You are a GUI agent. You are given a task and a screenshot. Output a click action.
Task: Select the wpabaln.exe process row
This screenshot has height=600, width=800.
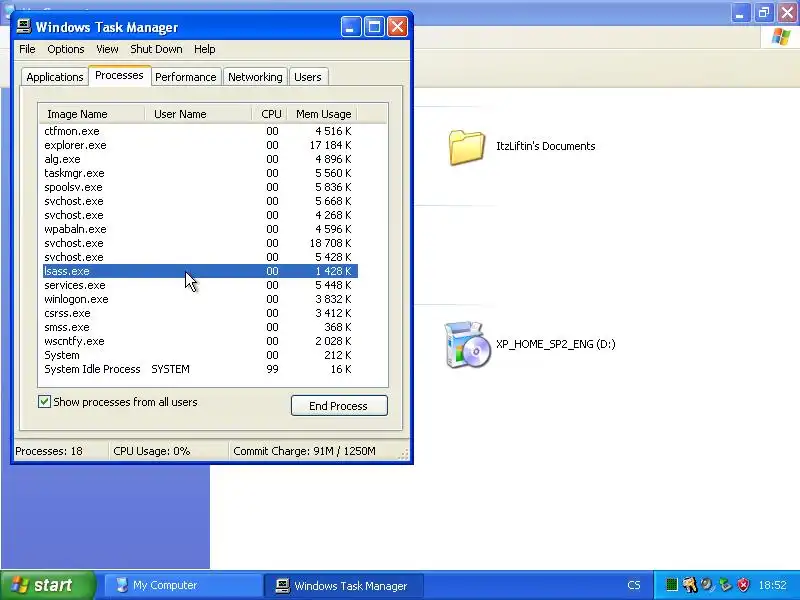pyautogui.click(x=200, y=229)
